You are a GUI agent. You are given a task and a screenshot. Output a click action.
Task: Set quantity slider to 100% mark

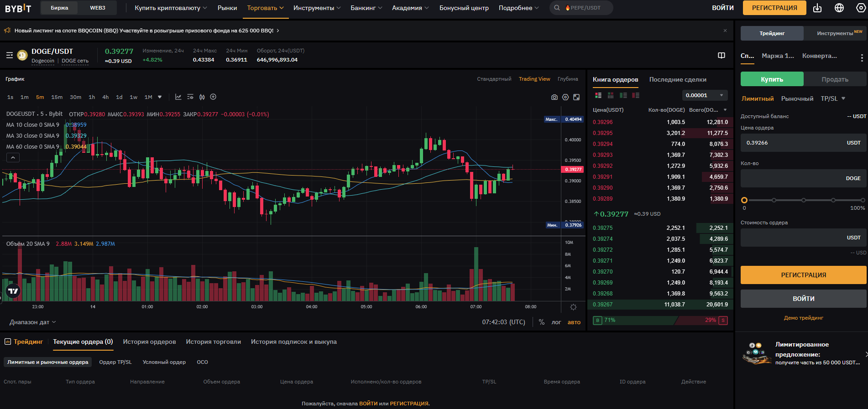(x=863, y=200)
